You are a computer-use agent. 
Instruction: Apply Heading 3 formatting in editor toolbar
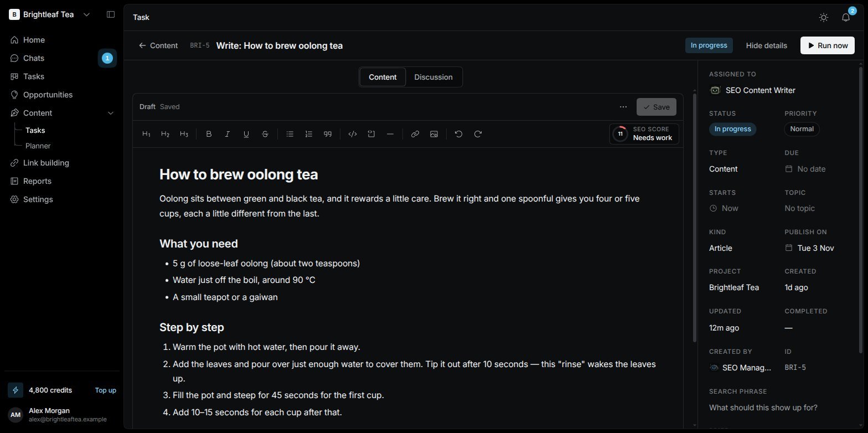click(x=184, y=134)
